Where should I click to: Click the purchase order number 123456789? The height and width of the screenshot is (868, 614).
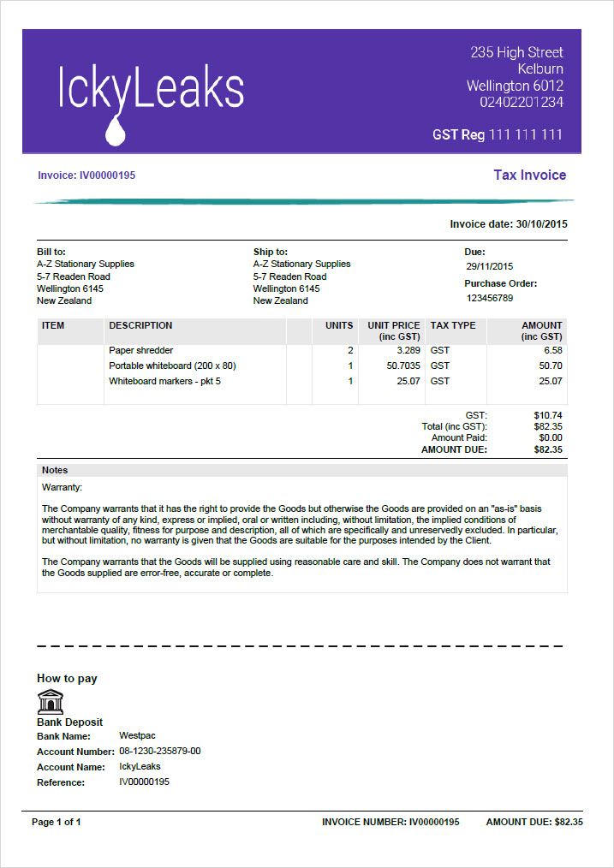point(490,299)
